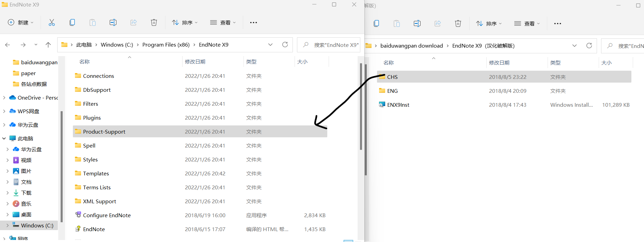
Task: Click Copy icon in right window toolbar
Action: 376,23
